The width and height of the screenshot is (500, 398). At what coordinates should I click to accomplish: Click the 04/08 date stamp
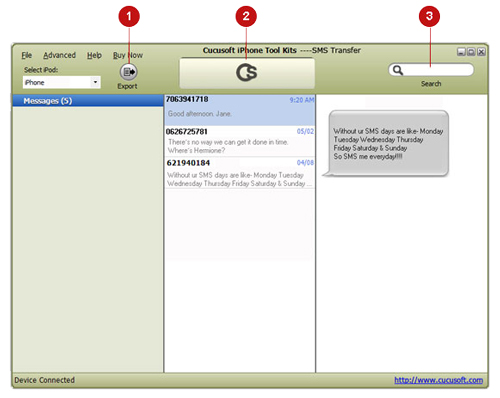tap(305, 163)
